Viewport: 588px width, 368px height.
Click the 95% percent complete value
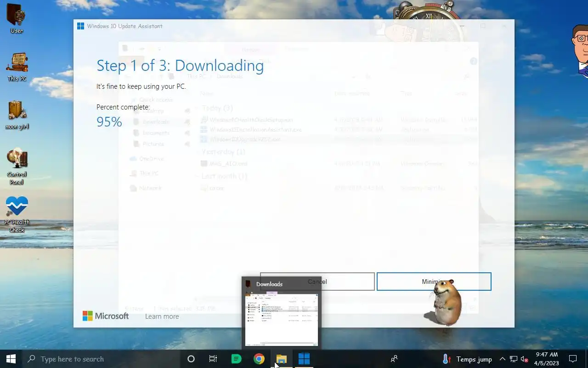click(109, 122)
